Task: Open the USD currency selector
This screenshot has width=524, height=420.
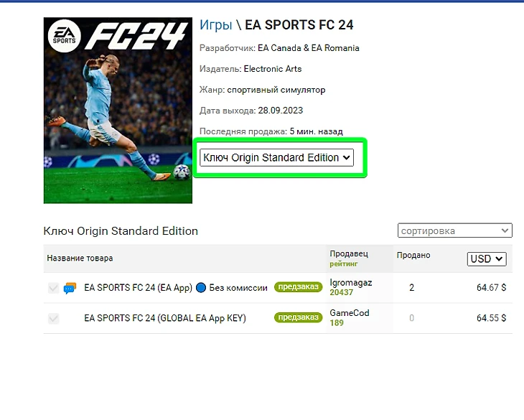Action: click(487, 259)
